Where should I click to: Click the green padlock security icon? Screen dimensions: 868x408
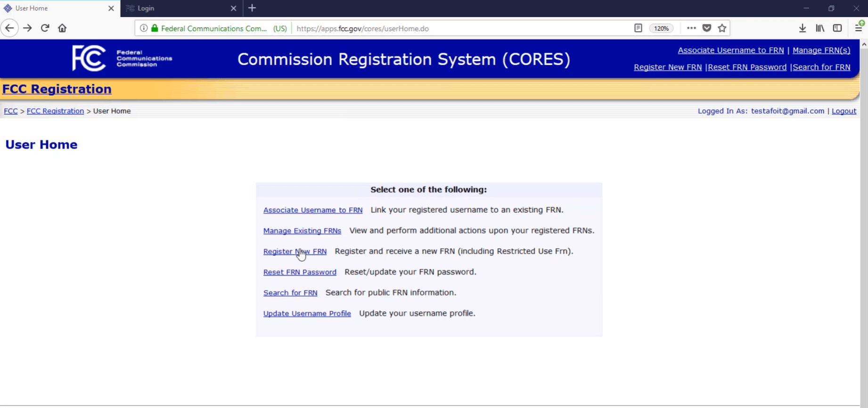pyautogui.click(x=155, y=28)
